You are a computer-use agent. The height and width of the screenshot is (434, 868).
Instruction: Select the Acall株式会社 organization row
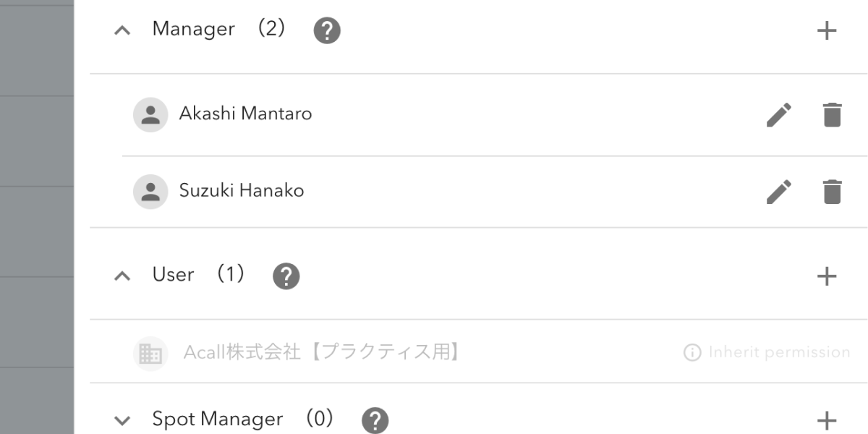478,352
